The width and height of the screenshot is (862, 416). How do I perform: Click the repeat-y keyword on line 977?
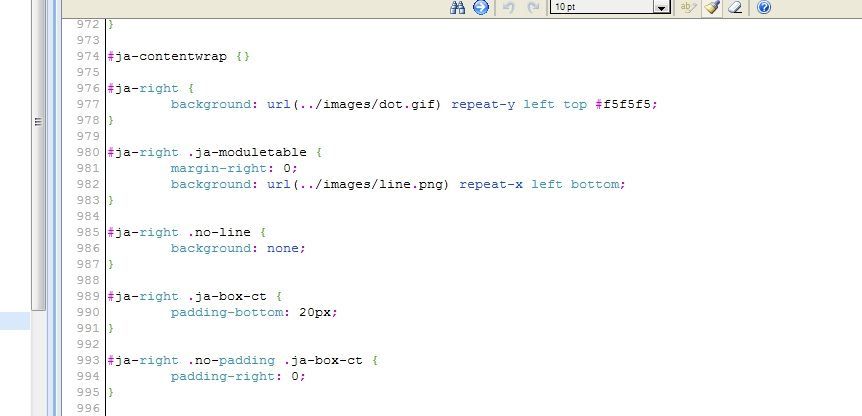coord(483,104)
